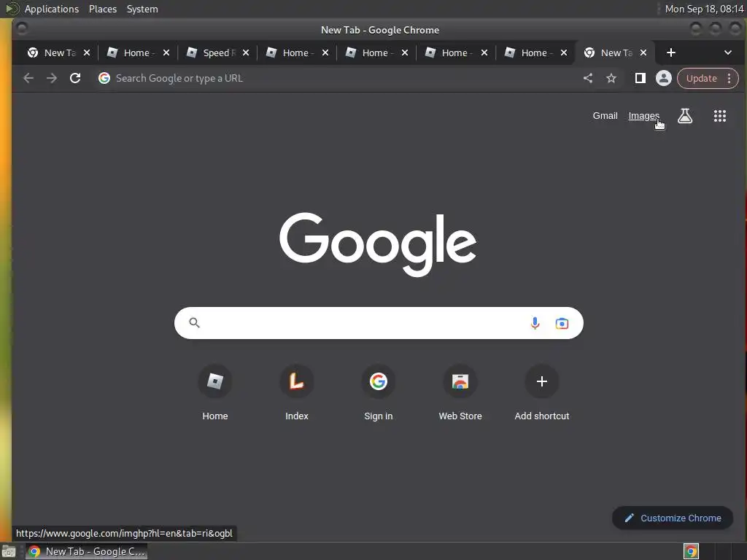Viewport: 747px width, 560px height.
Task: Open Search Labs flask icon
Action: click(x=685, y=116)
